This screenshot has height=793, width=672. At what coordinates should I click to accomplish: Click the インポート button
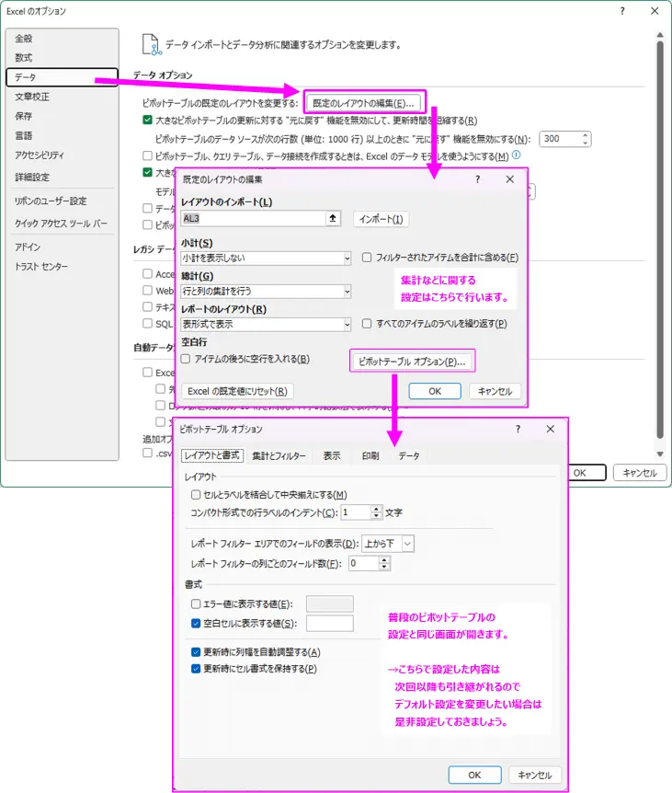pos(381,219)
